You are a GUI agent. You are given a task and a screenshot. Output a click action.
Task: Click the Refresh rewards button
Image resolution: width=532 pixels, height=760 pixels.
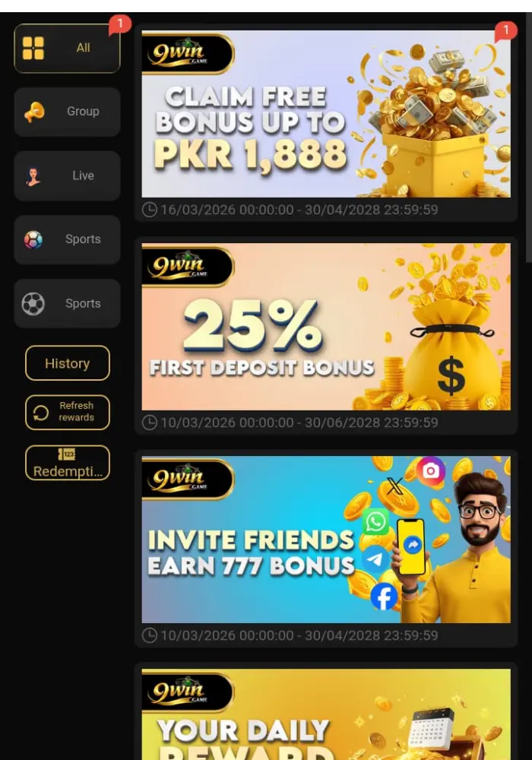[68, 412]
